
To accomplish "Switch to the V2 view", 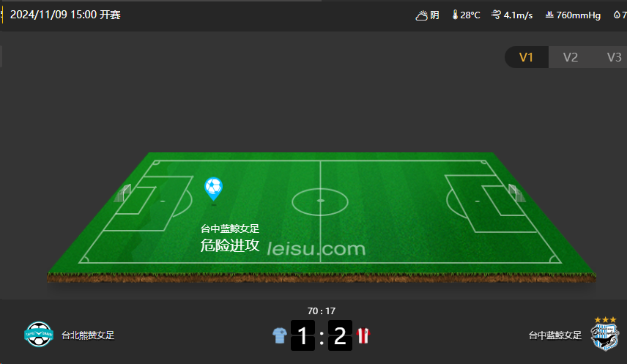I will 570,57.
